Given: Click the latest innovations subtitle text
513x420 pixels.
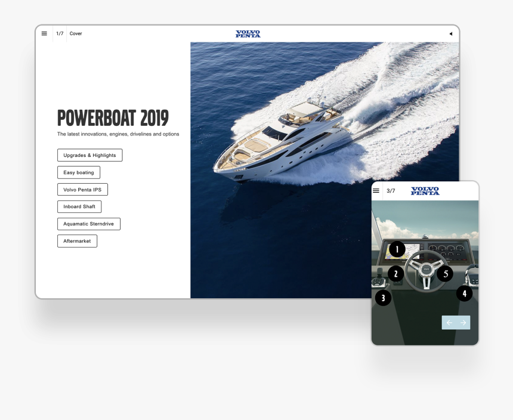Looking at the screenshot, I should click(118, 134).
